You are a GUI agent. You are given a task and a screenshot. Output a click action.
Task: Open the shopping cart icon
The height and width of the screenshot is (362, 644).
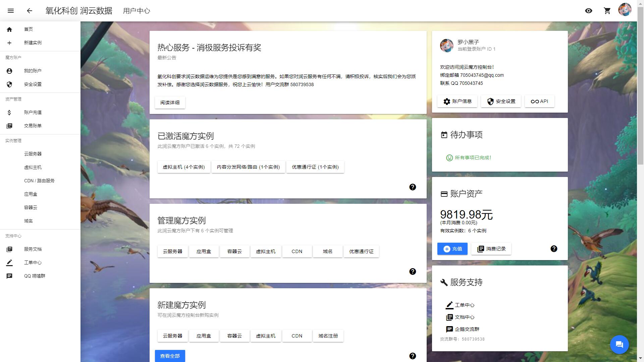click(607, 11)
